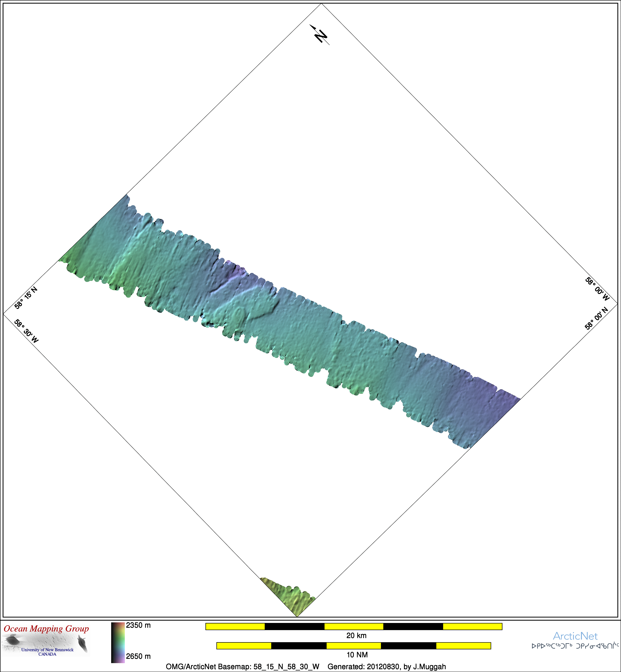Viewport: 621px width, 672px height.
Task: Click the 58° 00' W coordinate label
Action: point(597,289)
